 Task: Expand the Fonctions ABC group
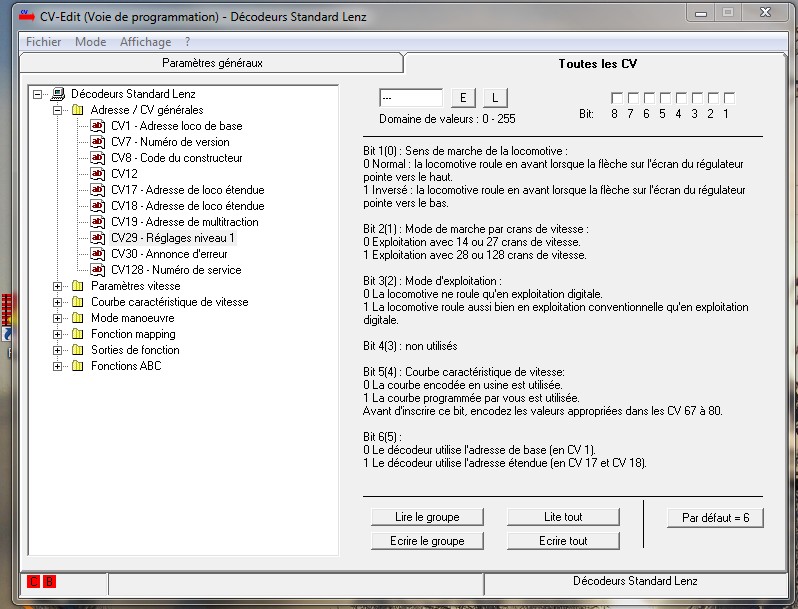[x=58, y=366]
